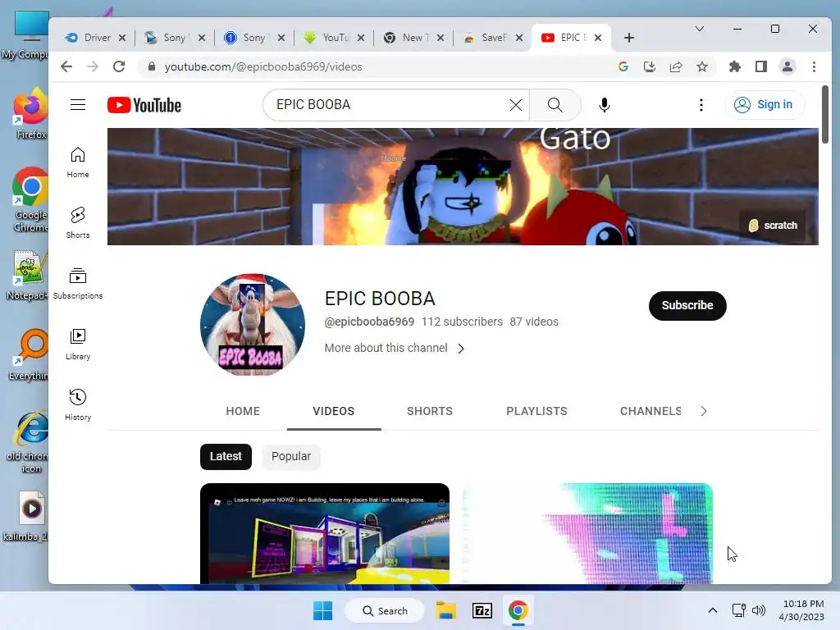
Task: Click the EPIC BOOBA channel avatar
Action: (253, 325)
